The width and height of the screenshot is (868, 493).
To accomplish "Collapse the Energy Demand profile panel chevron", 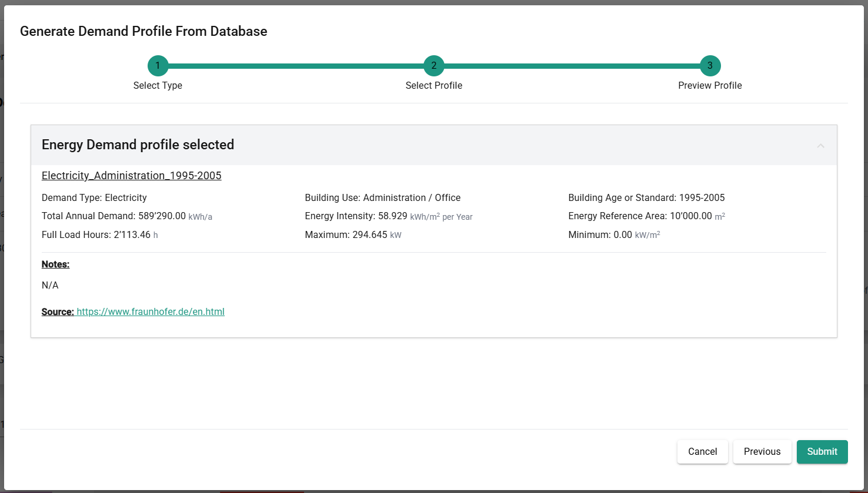I will 820,146.
